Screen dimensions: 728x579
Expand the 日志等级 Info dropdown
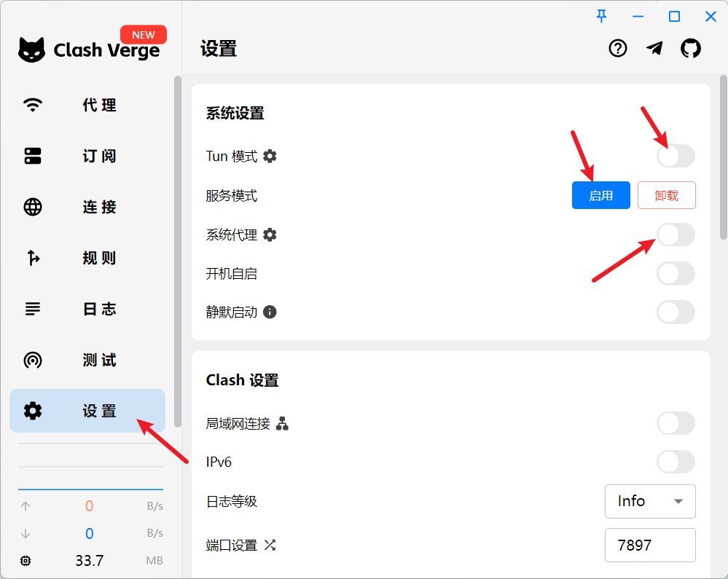(x=650, y=501)
